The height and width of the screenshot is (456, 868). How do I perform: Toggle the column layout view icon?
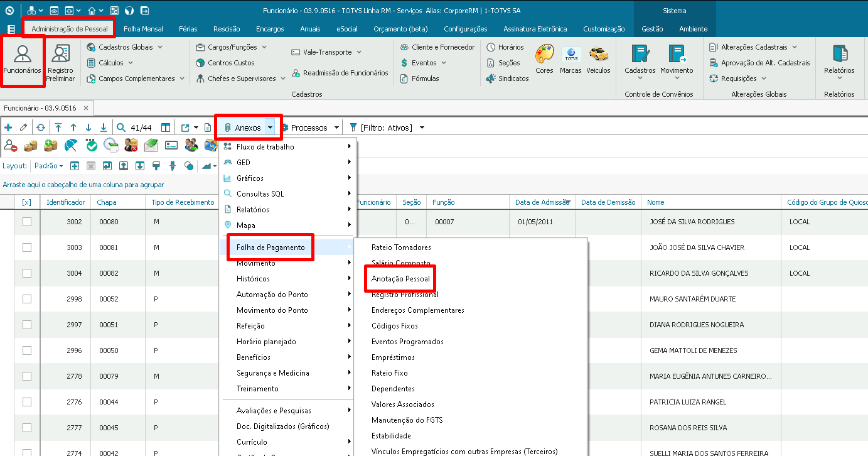166,128
